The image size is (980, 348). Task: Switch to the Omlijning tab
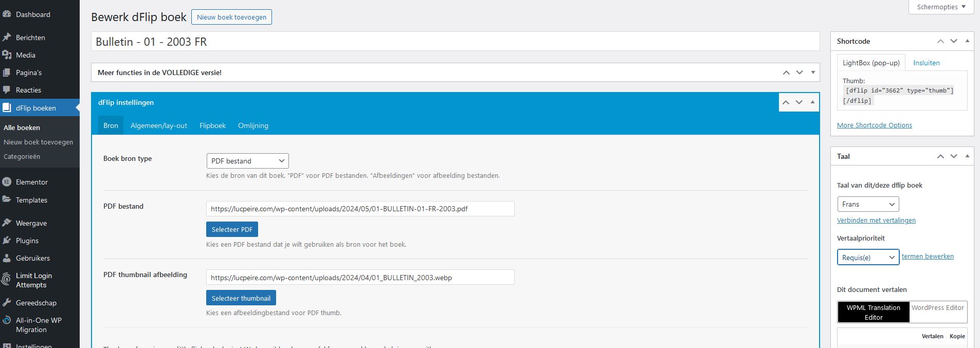(x=253, y=125)
